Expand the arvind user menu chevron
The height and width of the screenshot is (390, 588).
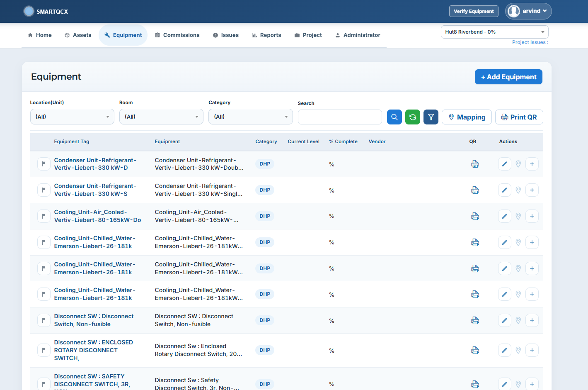pyautogui.click(x=545, y=11)
